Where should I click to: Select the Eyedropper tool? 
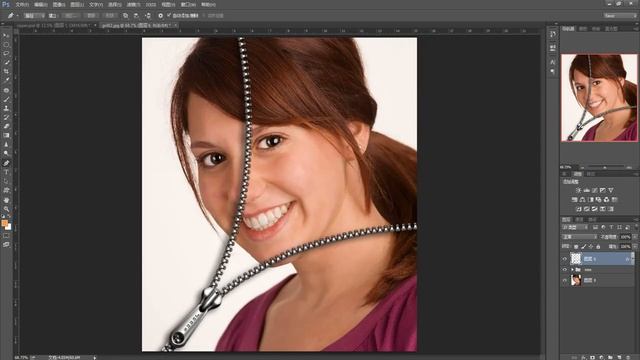coord(6,80)
